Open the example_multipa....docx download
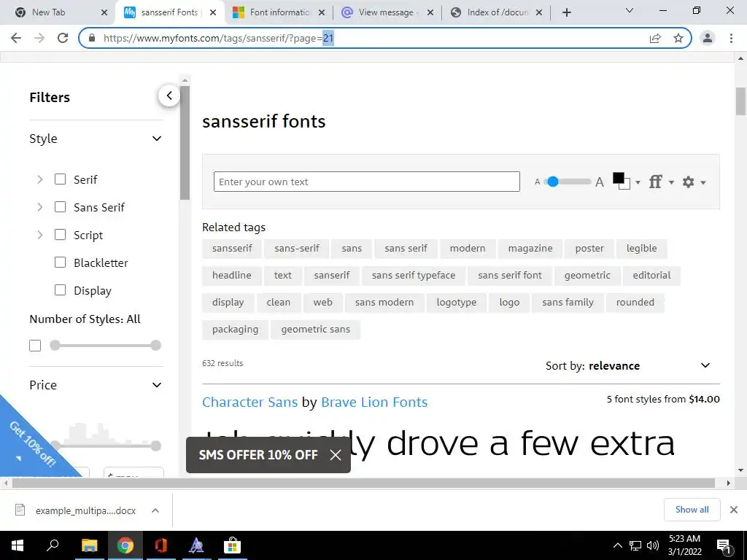The width and height of the screenshot is (747, 560). 85,510
